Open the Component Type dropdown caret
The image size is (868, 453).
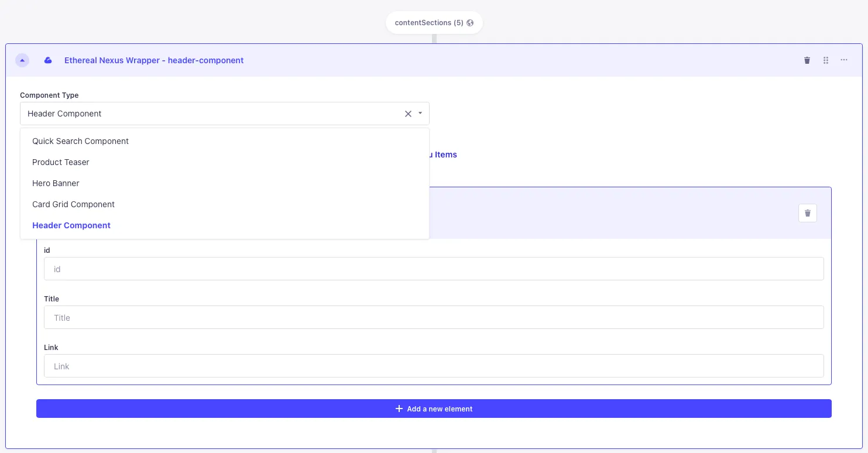pos(420,114)
